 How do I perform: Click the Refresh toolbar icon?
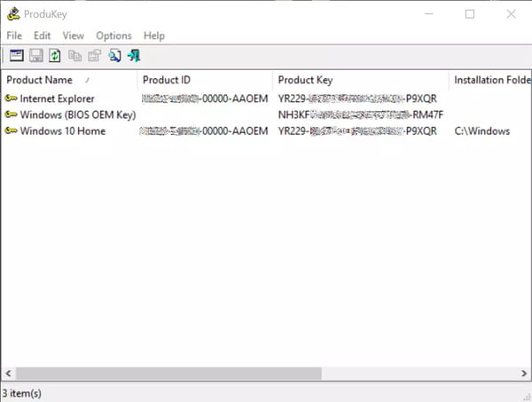(55, 55)
